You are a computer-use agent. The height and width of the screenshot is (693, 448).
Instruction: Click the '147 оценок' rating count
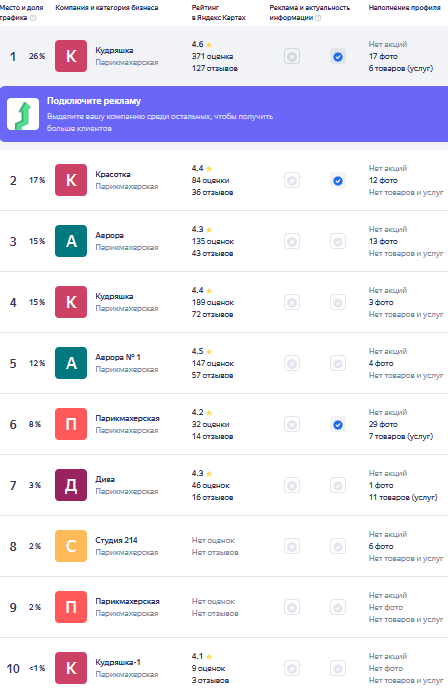coord(213,363)
